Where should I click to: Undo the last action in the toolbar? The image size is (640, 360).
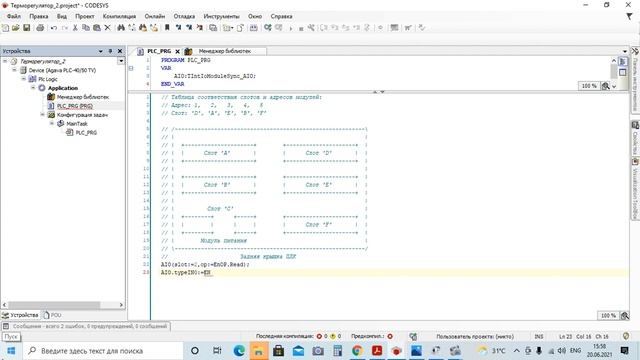(53, 28)
